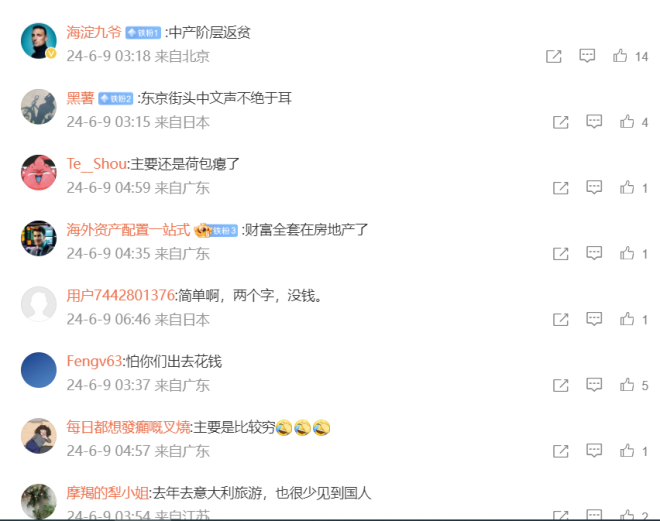The width and height of the screenshot is (660, 521).
Task: Open 海淀九爷's user profile name
Action: coord(94,32)
